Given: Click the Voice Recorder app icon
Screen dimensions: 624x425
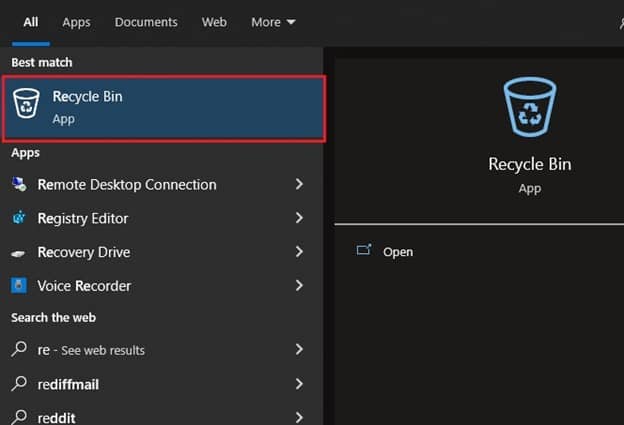Looking at the screenshot, I should 19,285.
